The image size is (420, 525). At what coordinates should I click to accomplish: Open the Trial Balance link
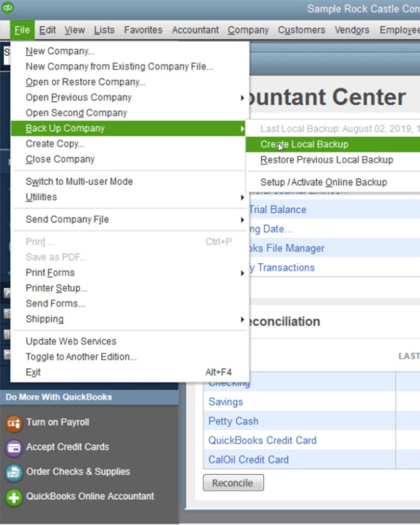coord(278,209)
